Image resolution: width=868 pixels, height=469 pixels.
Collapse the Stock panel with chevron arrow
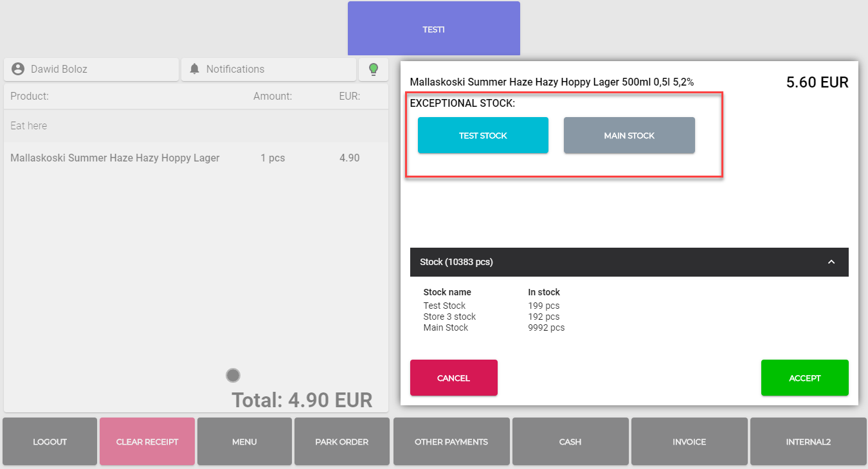[831, 262]
